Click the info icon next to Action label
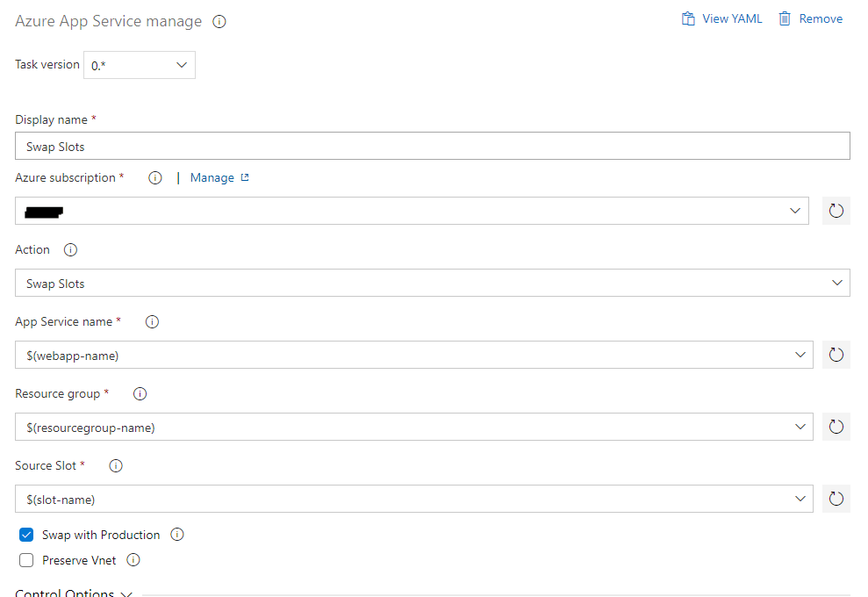 (71, 250)
